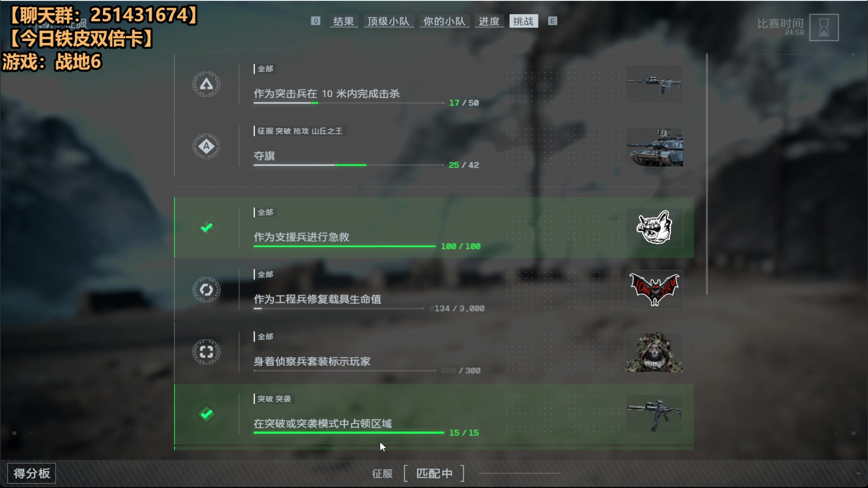The height and width of the screenshot is (488, 868).
Task: Select the Assault class icon challenge
Action: (x=206, y=84)
